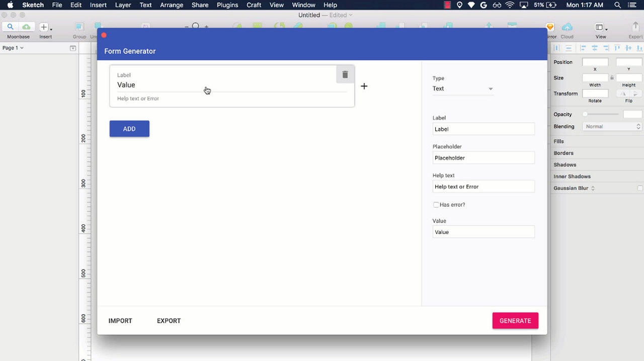Expand the Shadows section header
This screenshot has width=644, height=361.
coord(565,165)
